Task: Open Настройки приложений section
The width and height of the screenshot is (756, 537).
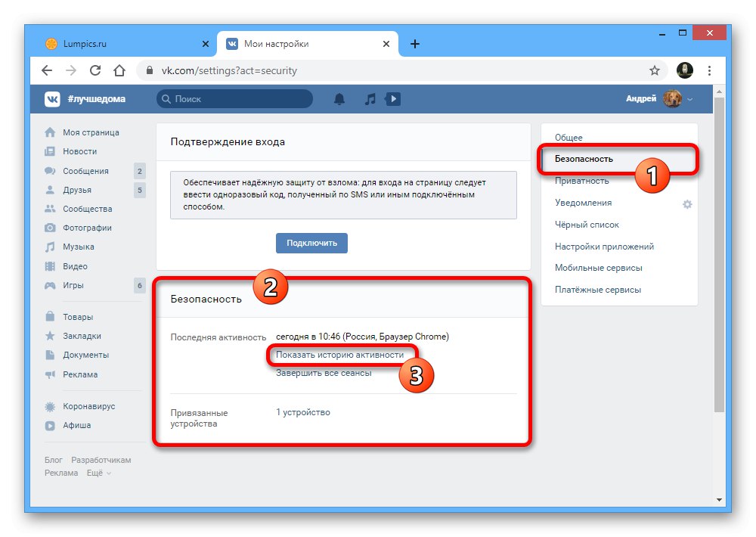Action: tap(604, 247)
